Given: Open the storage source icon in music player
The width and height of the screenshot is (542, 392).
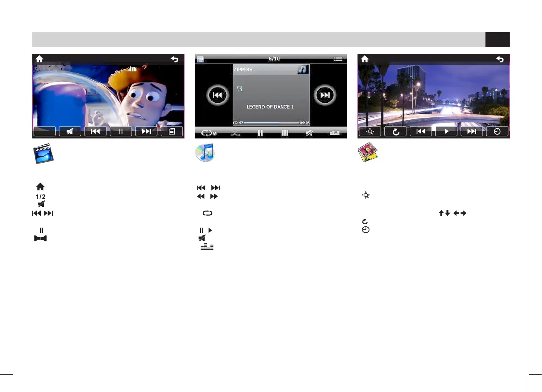Looking at the screenshot, I should [200, 59].
